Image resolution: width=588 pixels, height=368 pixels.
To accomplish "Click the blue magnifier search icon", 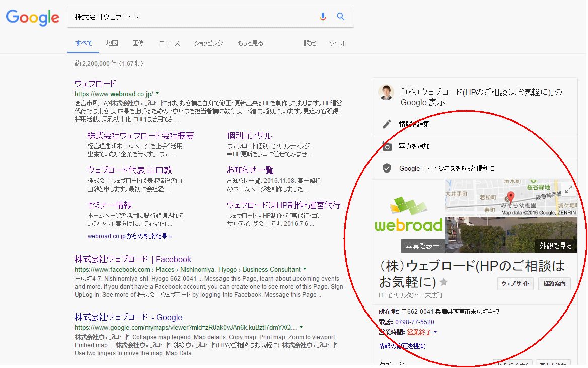I will click(x=341, y=17).
